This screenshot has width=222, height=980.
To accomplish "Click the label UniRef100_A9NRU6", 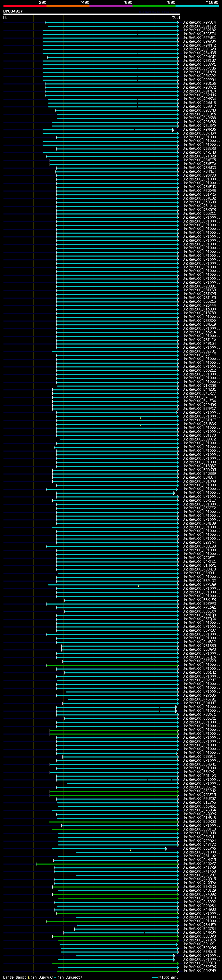I will [199, 130].
